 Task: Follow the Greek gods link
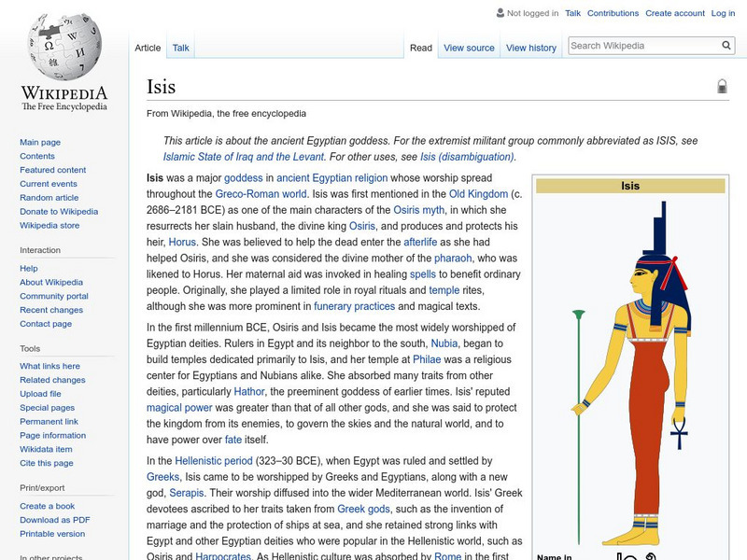[x=363, y=509]
